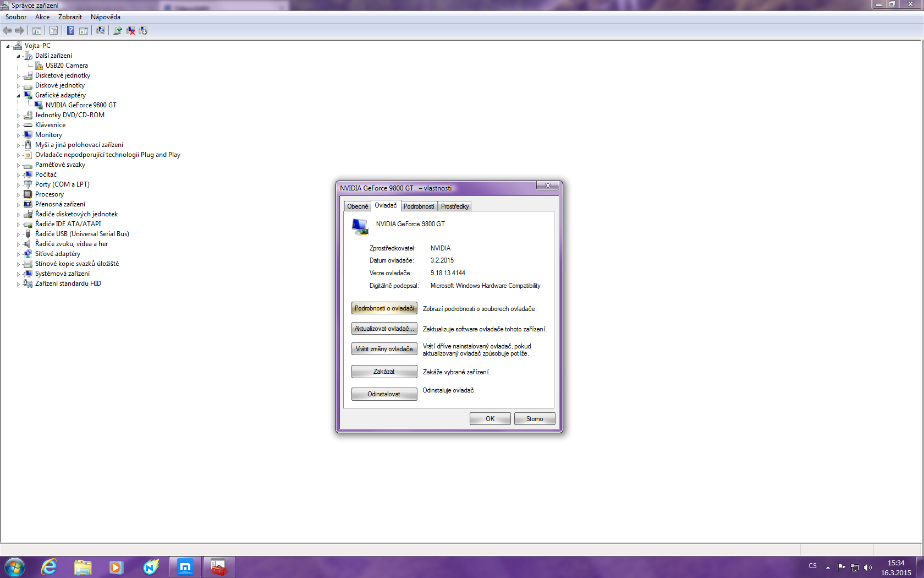Click Aktualizovat ovladač... button
The image size is (924, 578).
coord(384,329)
